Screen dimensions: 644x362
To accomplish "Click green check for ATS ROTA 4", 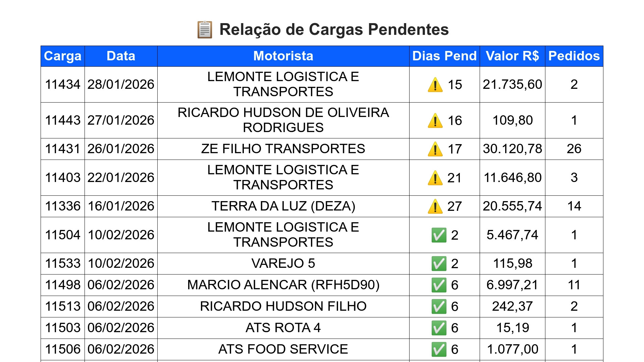I will tap(439, 328).
